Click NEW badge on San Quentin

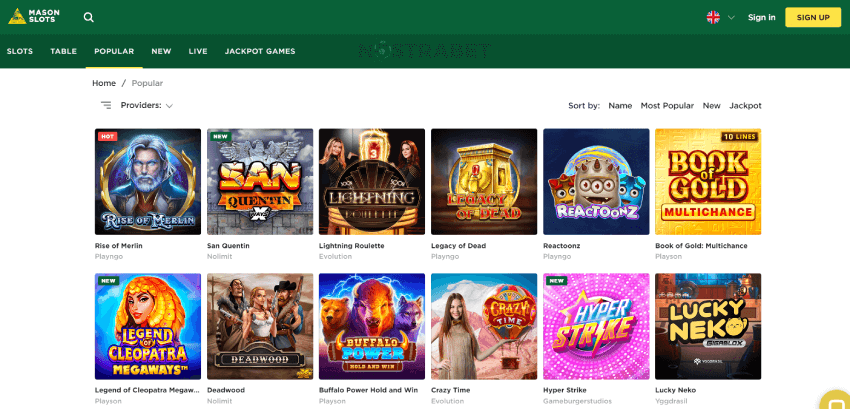[220, 137]
